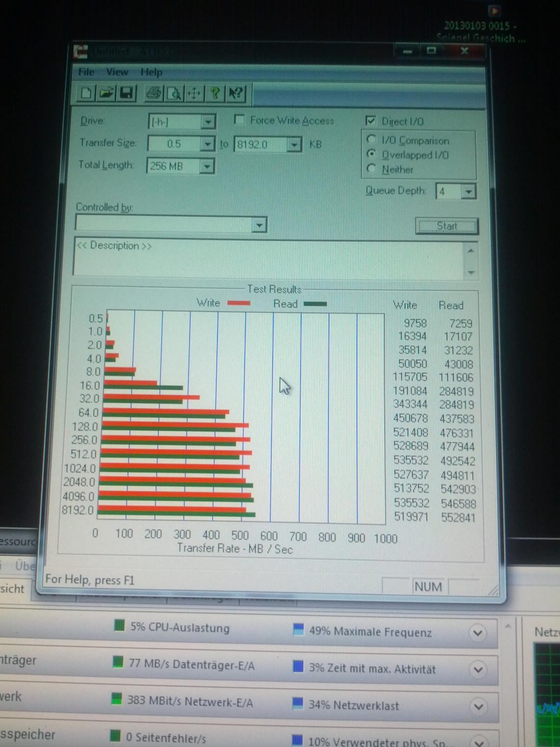The image size is (560, 747).
Task: Click the Transfer Rate - MB / Sec label
Action: (x=235, y=549)
